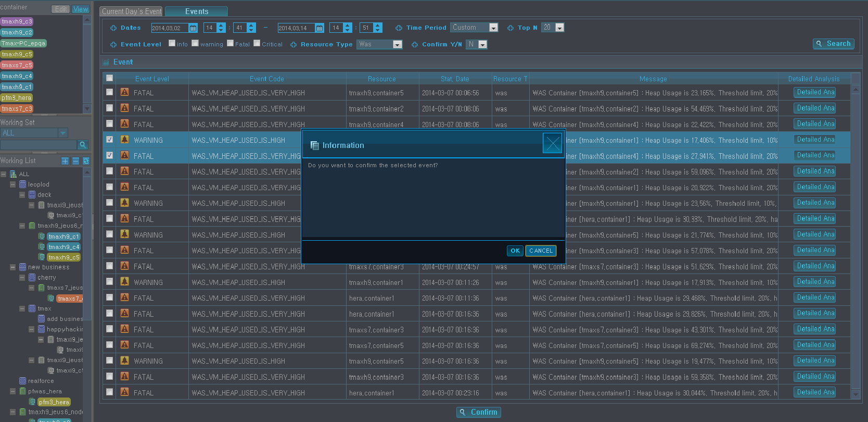Uncheck the selected WARNING WAS_VM_HEAP_USED_IS_HIGH row checkbox
This screenshot has width=868, height=422.
(109, 140)
